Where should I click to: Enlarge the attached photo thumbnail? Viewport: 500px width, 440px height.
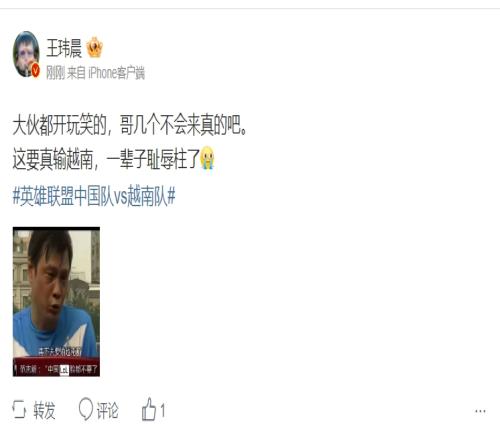pyautogui.click(x=56, y=302)
